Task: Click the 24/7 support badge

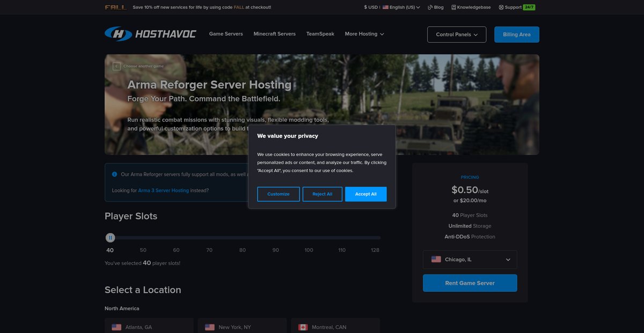Action: (529, 8)
